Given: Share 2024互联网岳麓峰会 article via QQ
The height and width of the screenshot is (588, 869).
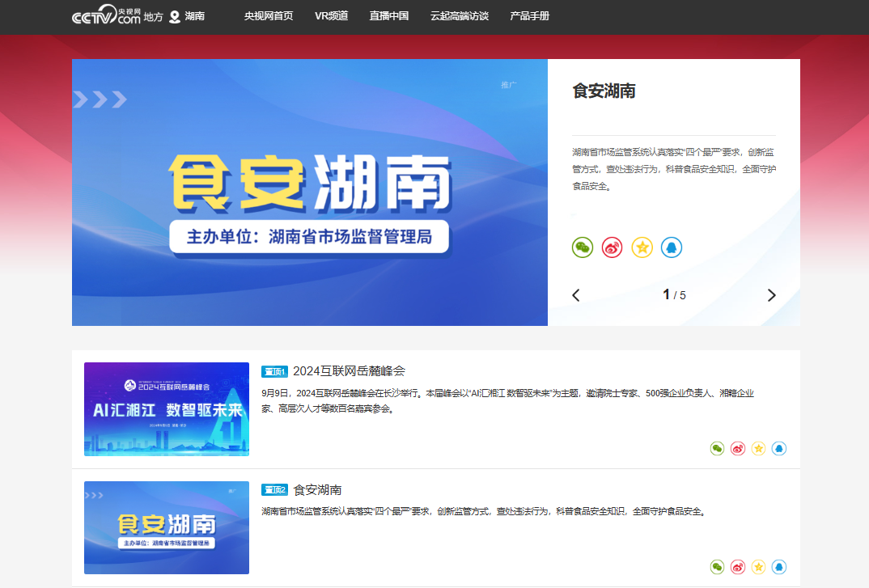Looking at the screenshot, I should point(778,448).
